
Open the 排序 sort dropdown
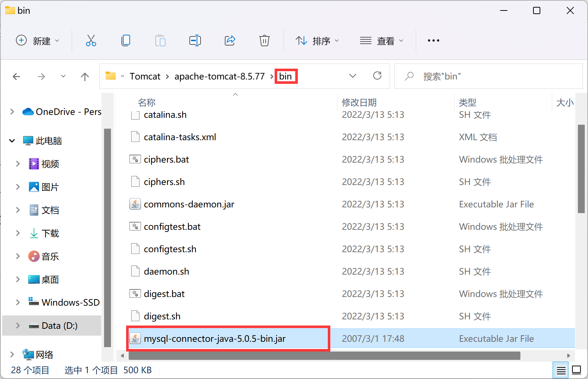click(317, 40)
